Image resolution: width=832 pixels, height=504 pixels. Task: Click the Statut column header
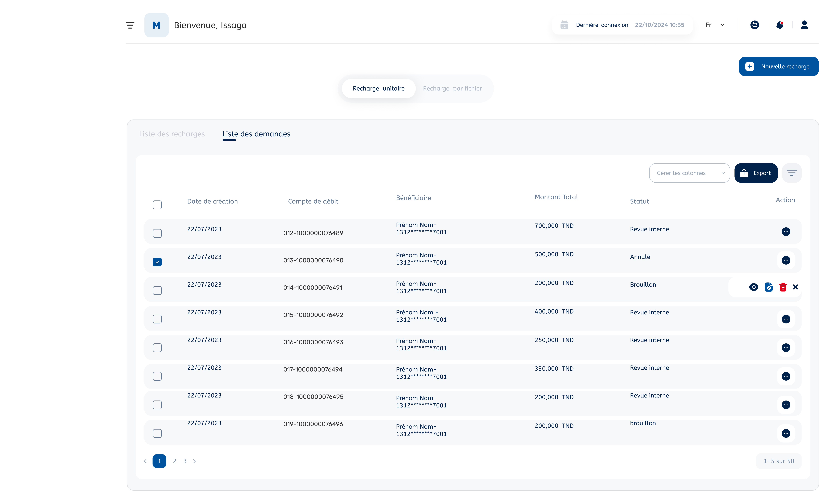coord(640,201)
